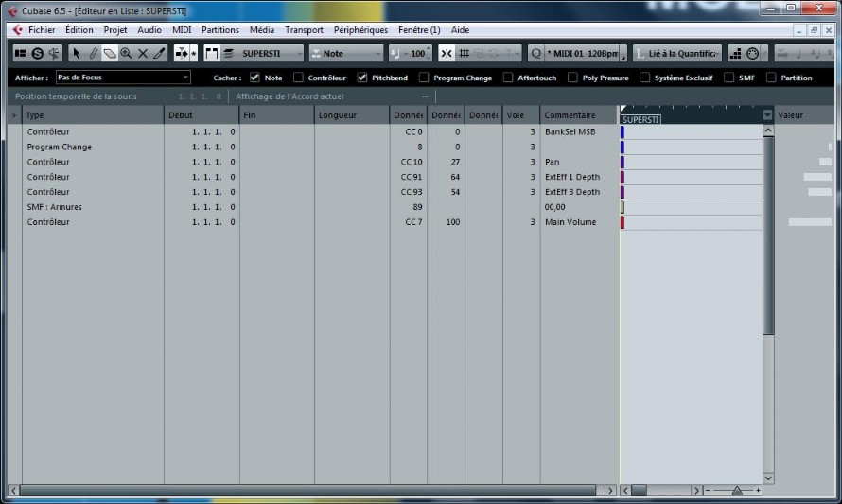
Task: Check the Contrôleur hide checkbox
Action: click(x=298, y=78)
